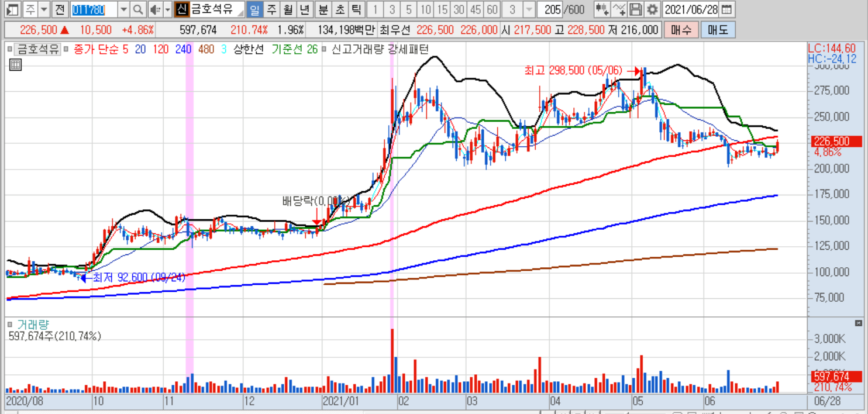Save chart with floppy disk icon

(x=636, y=9)
